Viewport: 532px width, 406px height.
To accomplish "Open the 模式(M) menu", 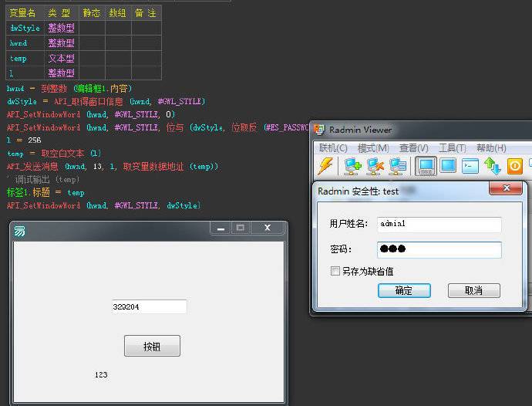I will [373, 147].
